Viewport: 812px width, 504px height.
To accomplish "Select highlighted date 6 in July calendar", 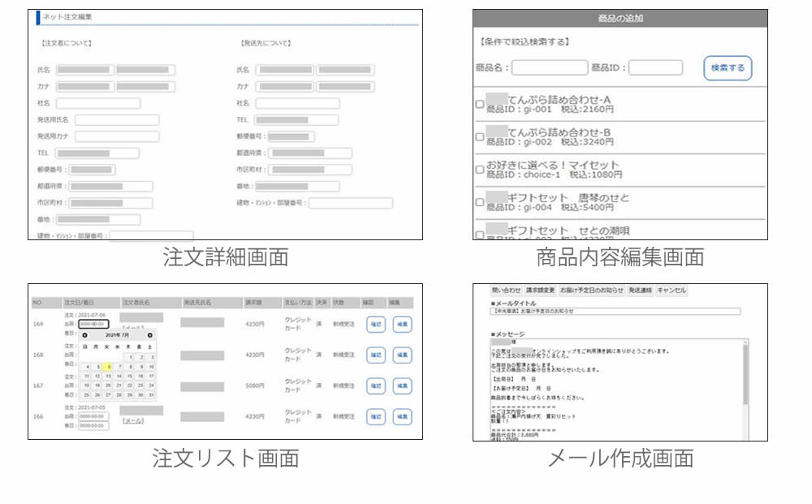I will click(109, 366).
